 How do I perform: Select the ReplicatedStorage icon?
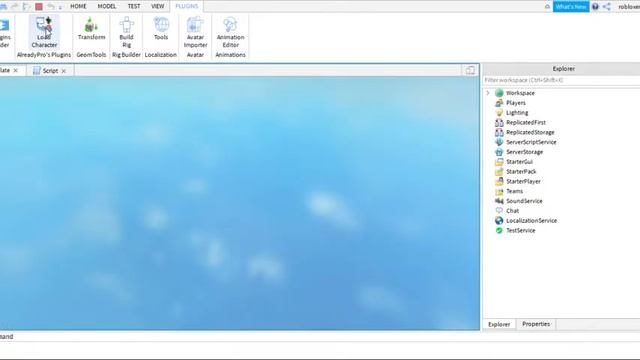[x=499, y=132]
